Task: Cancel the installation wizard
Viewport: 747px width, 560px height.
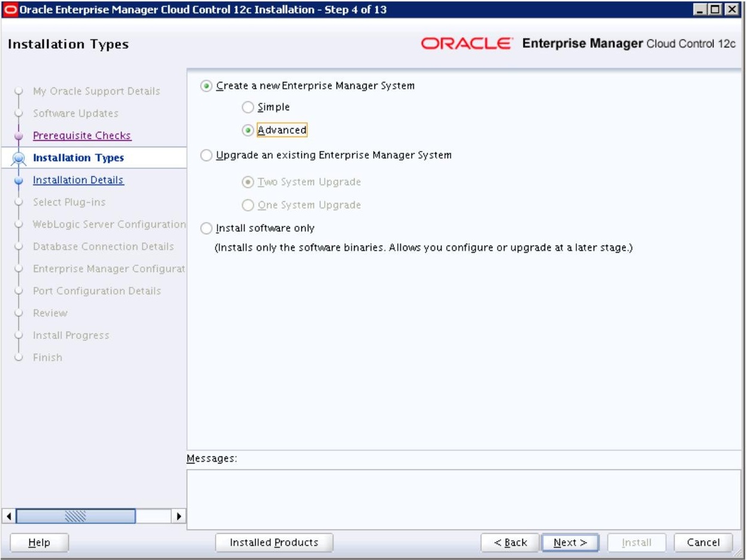Action: [703, 543]
